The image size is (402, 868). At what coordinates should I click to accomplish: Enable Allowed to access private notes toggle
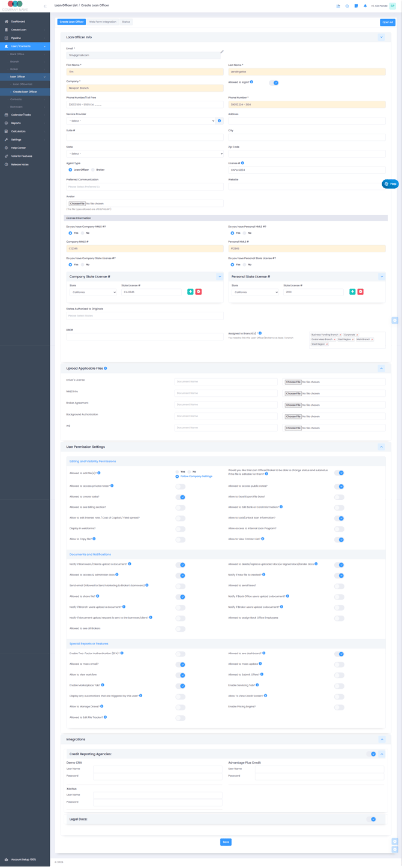click(x=180, y=487)
